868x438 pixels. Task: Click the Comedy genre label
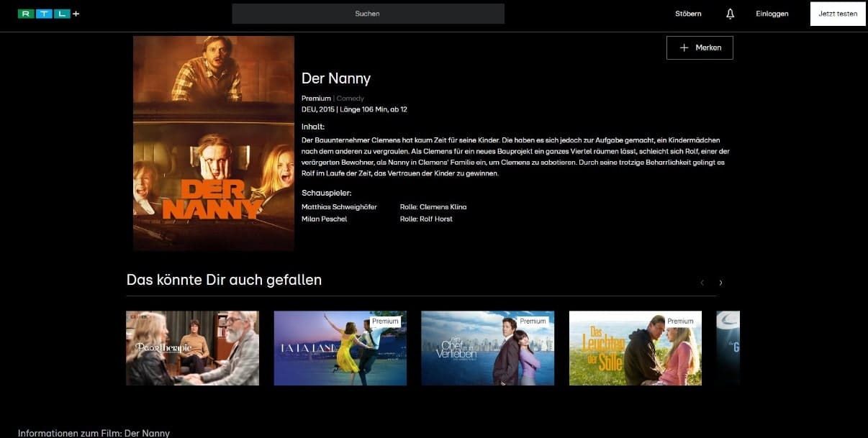click(351, 99)
